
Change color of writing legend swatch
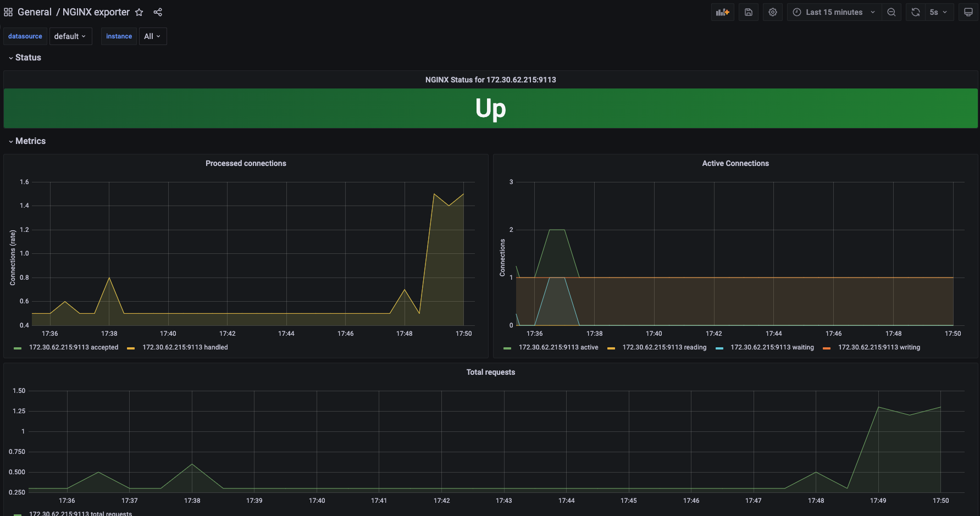point(827,348)
